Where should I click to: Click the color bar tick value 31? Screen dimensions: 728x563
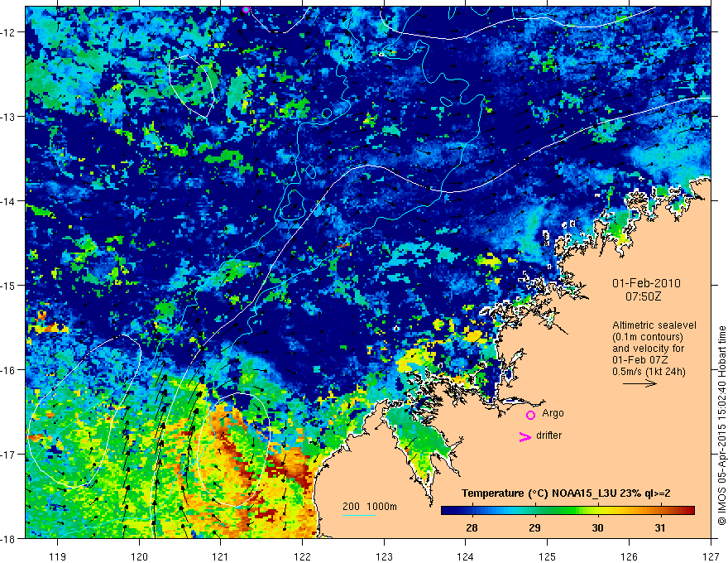pyautogui.click(x=660, y=527)
